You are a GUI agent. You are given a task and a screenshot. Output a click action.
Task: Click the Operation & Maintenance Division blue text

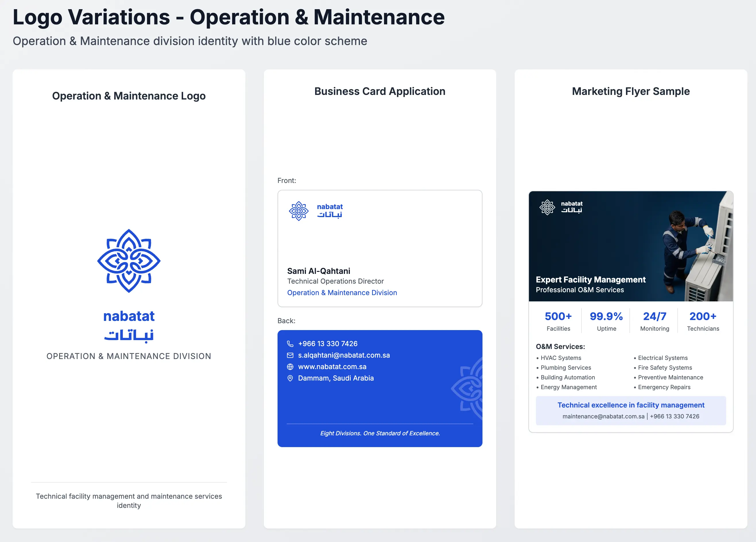point(342,293)
